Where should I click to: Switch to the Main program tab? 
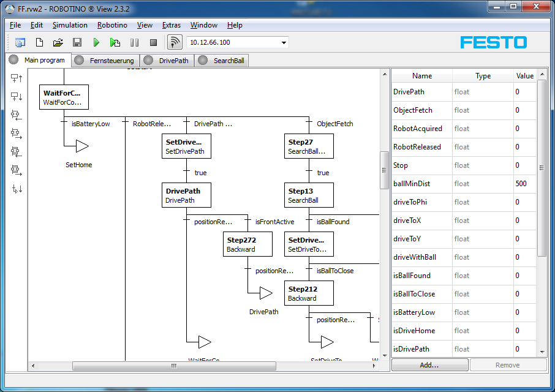pyautogui.click(x=38, y=60)
